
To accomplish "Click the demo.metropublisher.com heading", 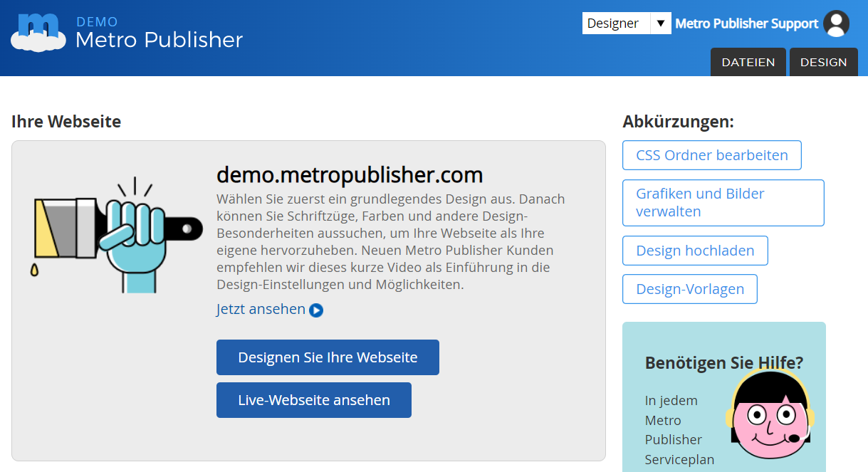I will tap(350, 174).
